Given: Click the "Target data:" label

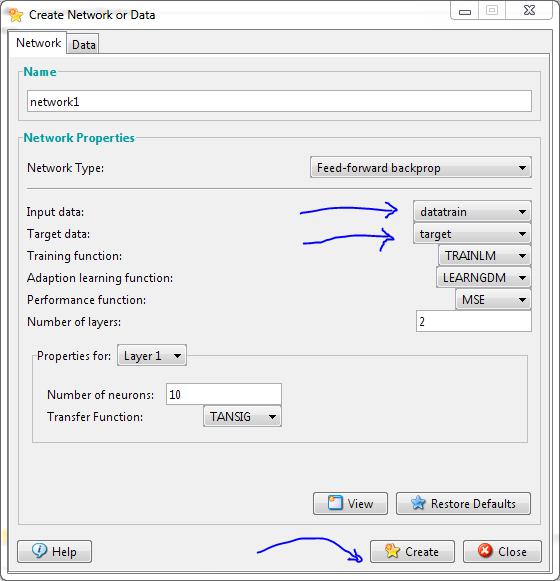Looking at the screenshot, I should tap(58, 234).
